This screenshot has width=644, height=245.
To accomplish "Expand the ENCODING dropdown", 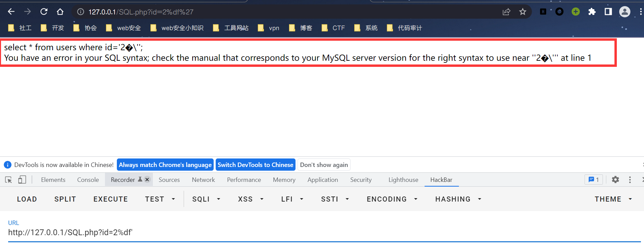I will pos(392,199).
